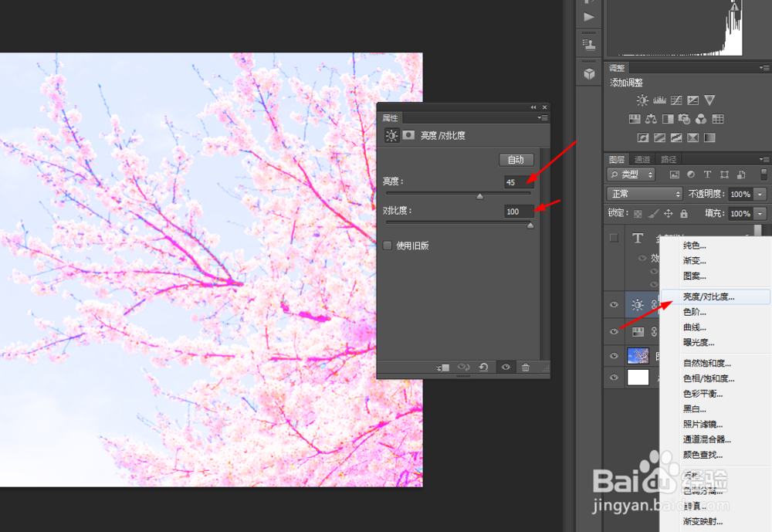This screenshot has width=772, height=532.
Task: Add a Levels adjustment from Adjustments panel
Action: pyautogui.click(x=659, y=100)
